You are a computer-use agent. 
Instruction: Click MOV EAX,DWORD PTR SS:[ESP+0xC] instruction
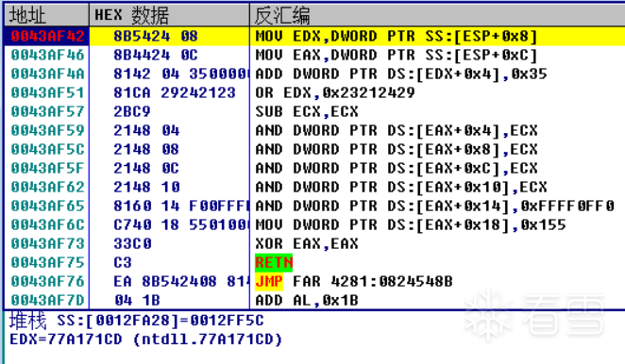397,55
